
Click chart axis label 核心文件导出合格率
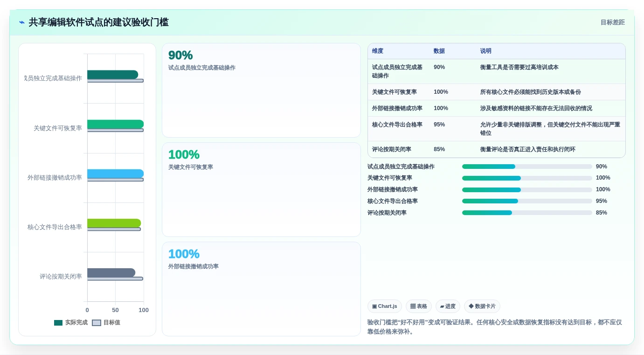[x=55, y=227]
